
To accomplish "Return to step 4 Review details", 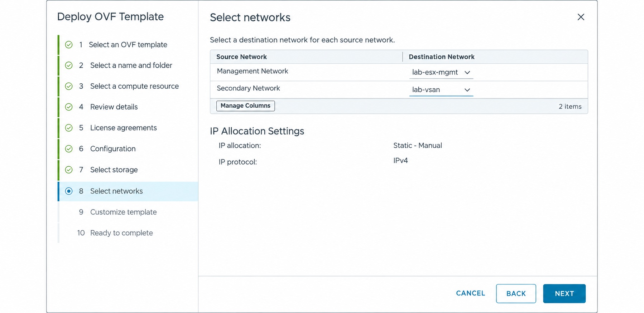I will [x=128, y=107].
